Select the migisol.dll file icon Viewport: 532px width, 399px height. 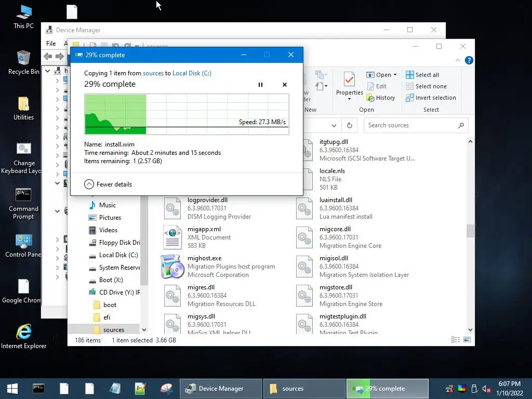coord(304,267)
